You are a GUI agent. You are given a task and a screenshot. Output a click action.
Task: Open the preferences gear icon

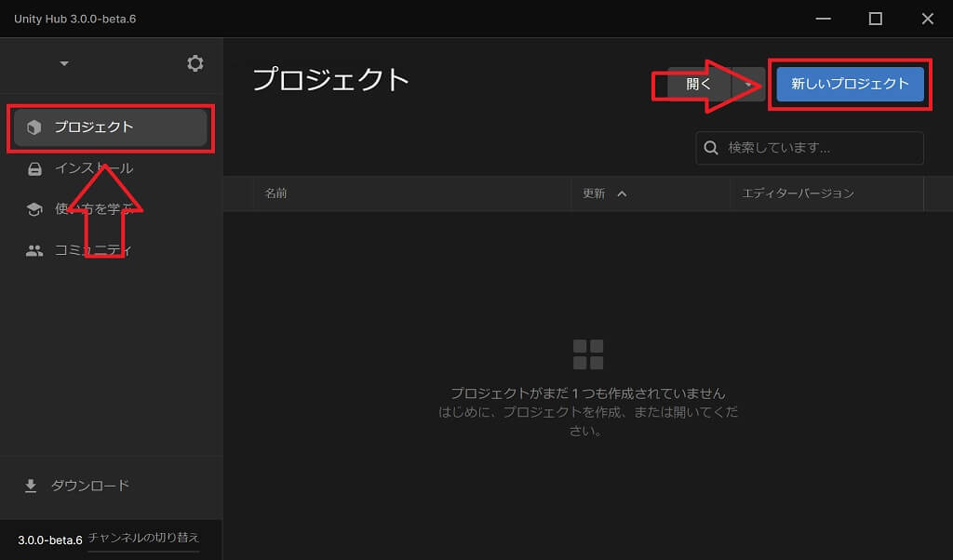[195, 63]
